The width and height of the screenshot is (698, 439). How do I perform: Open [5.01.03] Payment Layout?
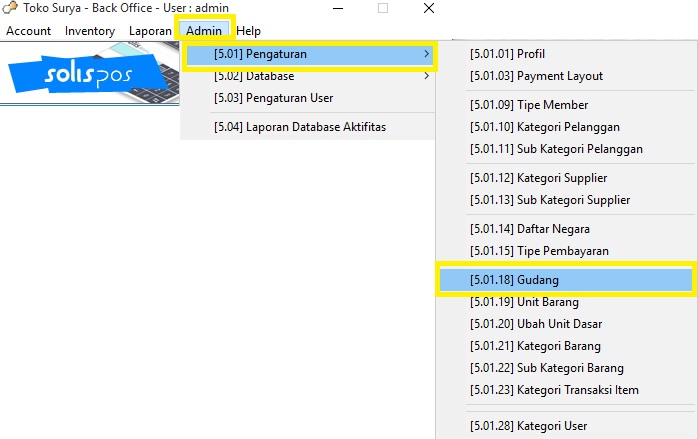coord(536,76)
